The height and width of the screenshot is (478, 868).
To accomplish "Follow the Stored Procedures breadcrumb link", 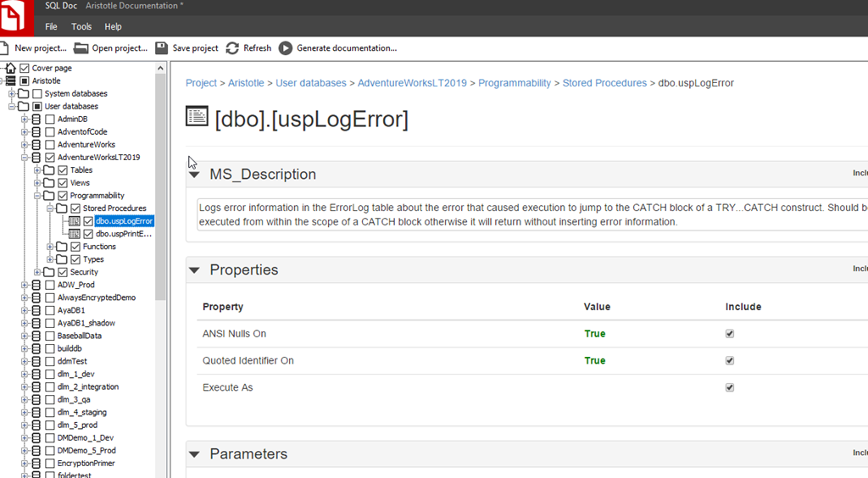I will [x=604, y=83].
